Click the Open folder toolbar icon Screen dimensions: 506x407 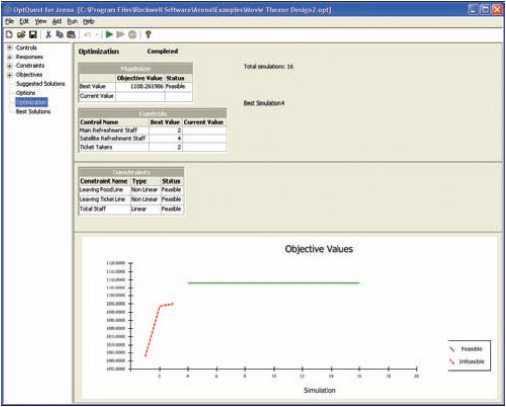pos(21,34)
